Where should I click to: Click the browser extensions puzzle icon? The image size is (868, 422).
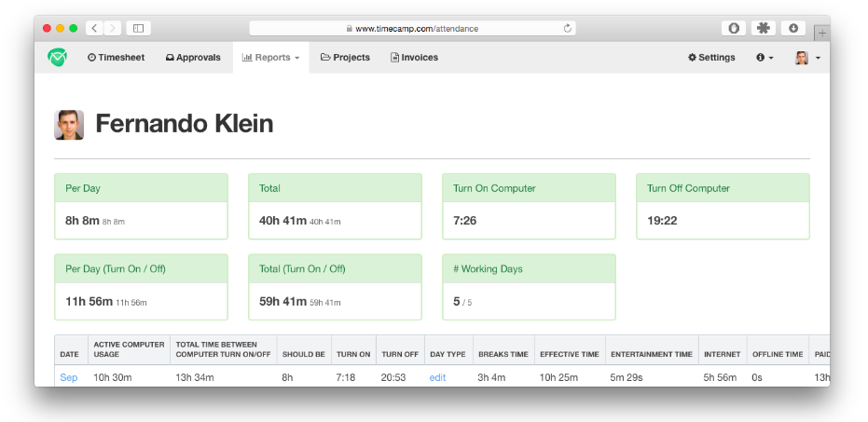(764, 28)
